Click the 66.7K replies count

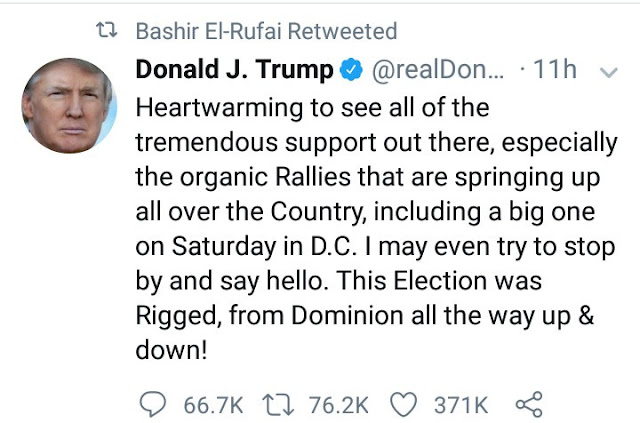(x=213, y=405)
